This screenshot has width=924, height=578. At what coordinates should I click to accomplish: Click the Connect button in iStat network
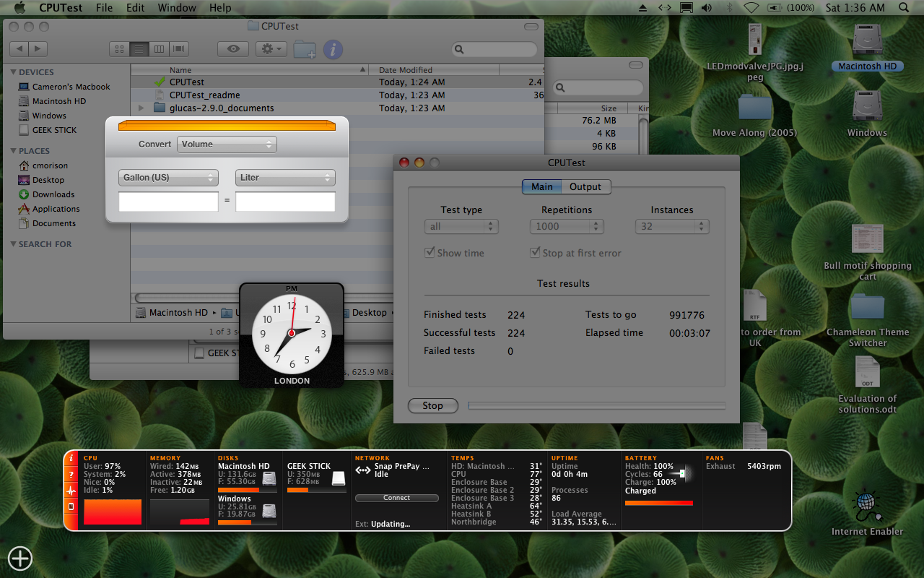[x=396, y=498]
